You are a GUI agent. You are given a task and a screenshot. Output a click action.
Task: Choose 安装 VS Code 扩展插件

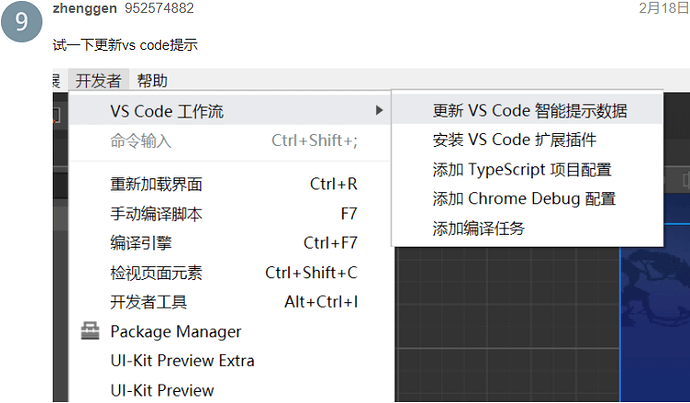[x=514, y=140]
